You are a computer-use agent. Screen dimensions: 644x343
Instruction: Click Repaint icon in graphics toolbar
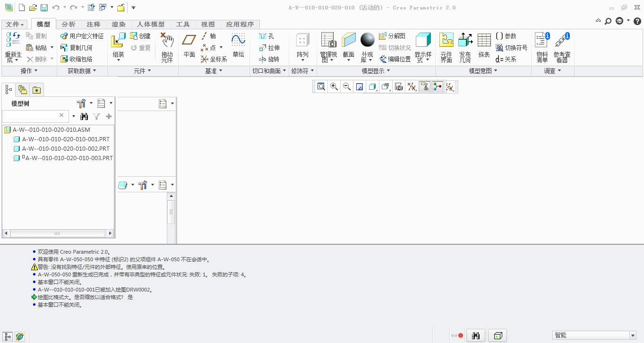pos(360,86)
